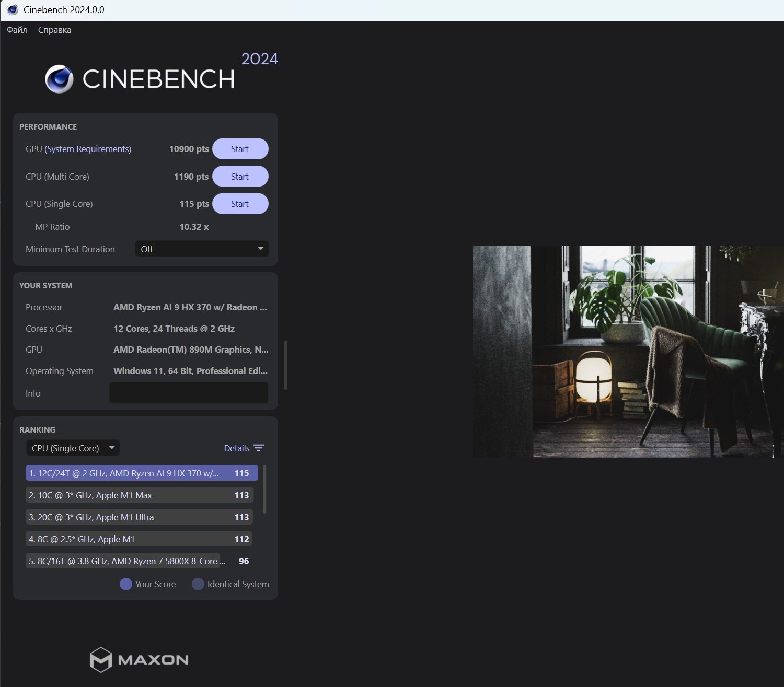
Task: Click the Details link in Ranking
Action: [237, 448]
